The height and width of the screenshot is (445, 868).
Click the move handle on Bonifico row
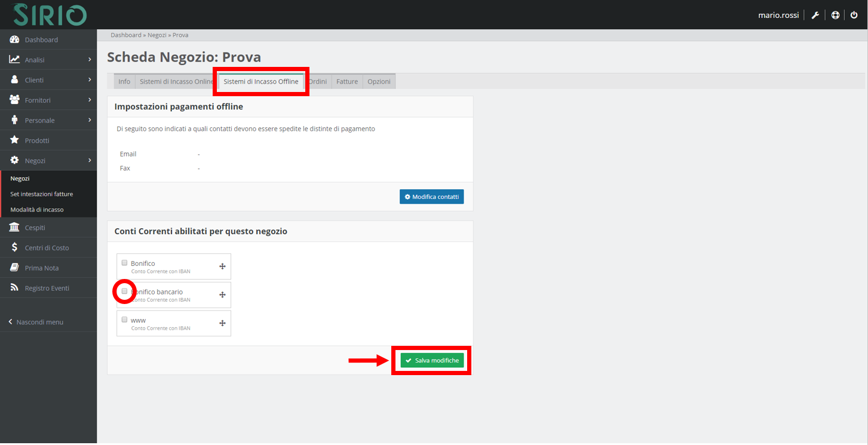pyautogui.click(x=222, y=266)
